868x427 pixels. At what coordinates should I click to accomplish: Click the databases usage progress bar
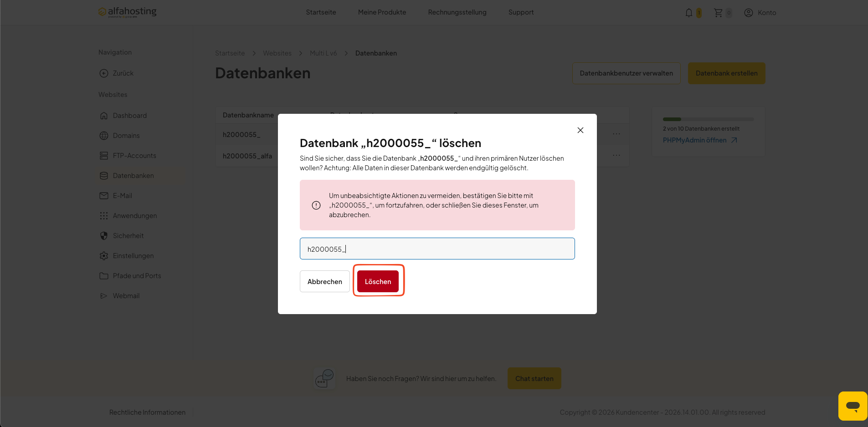(708, 119)
